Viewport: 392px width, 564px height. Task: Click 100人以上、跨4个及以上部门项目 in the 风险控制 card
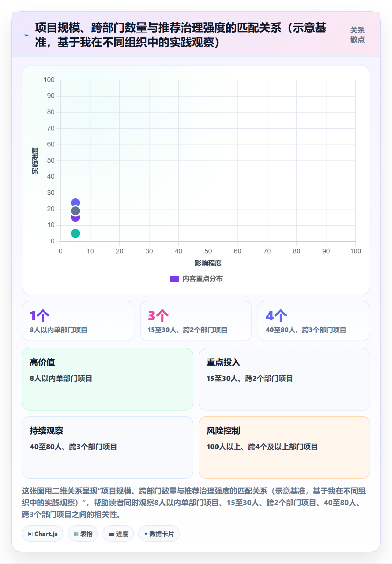(x=262, y=447)
